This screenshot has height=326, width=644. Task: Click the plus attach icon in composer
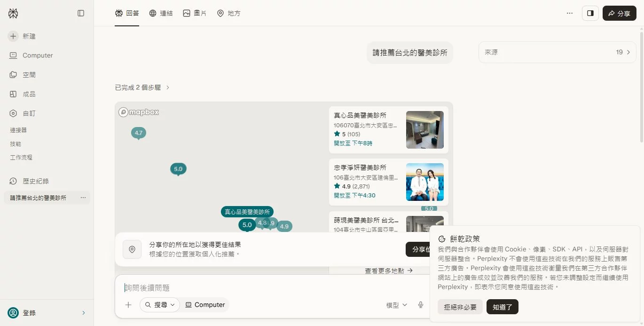(128, 305)
